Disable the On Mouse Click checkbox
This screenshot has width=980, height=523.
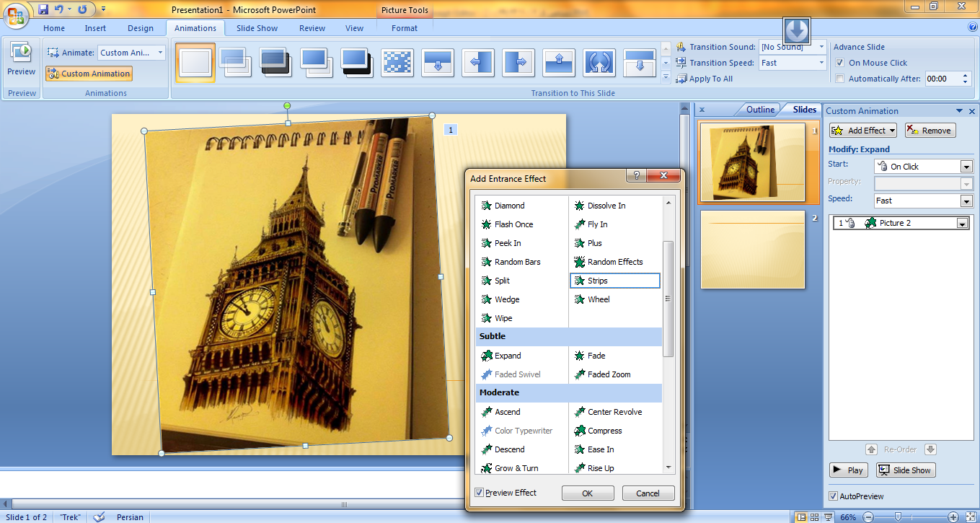839,63
